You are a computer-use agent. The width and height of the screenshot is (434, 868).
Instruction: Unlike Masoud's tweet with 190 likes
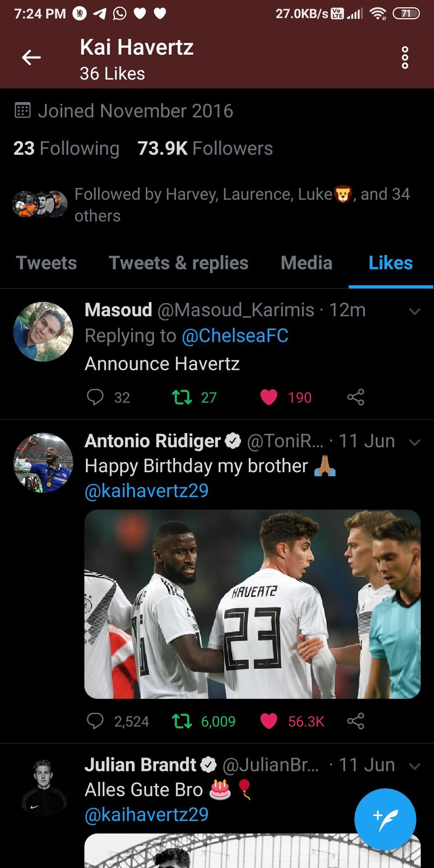[x=269, y=397]
